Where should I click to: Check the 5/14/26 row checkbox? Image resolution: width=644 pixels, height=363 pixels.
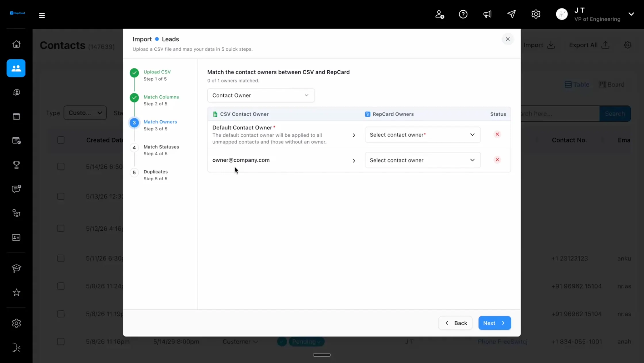[x=61, y=167]
